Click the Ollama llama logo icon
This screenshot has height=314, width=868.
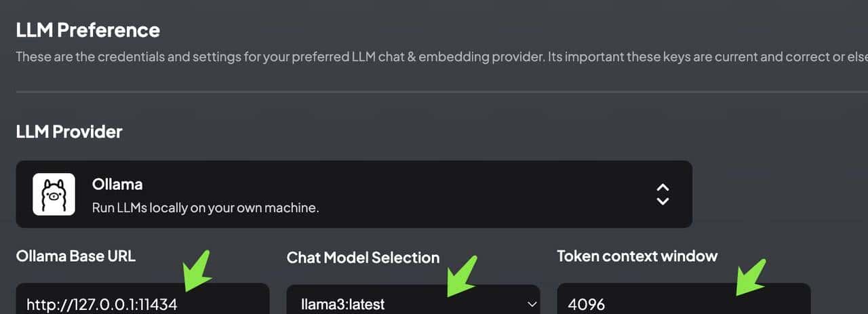54,194
